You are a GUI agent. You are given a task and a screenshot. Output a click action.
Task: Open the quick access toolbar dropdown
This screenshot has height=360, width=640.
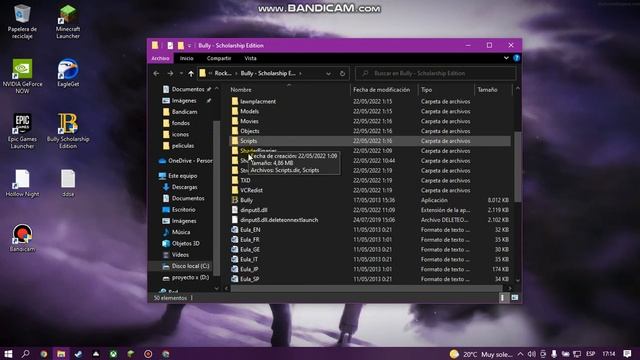point(189,45)
